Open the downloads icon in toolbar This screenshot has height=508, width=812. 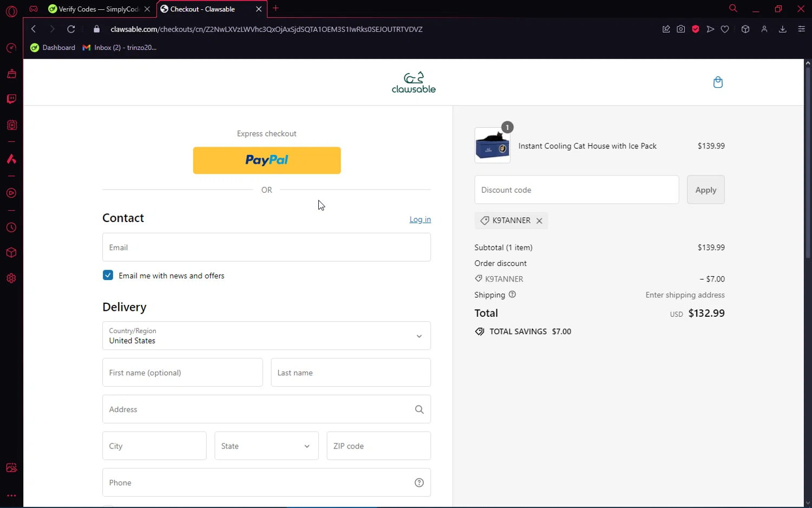pyautogui.click(x=783, y=29)
